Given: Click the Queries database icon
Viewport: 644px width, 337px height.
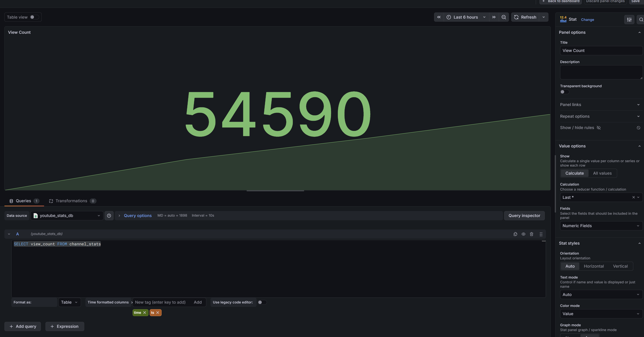Looking at the screenshot, I should 11,201.
